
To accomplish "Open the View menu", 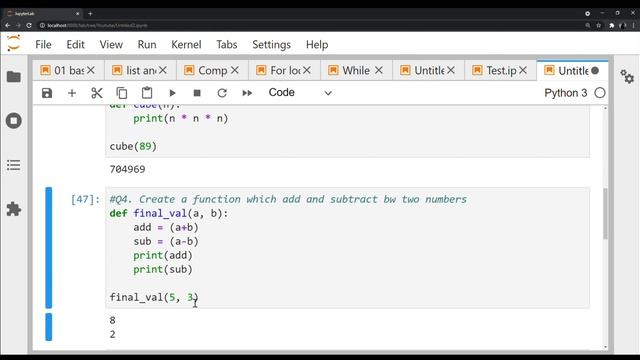I will click(x=111, y=44).
